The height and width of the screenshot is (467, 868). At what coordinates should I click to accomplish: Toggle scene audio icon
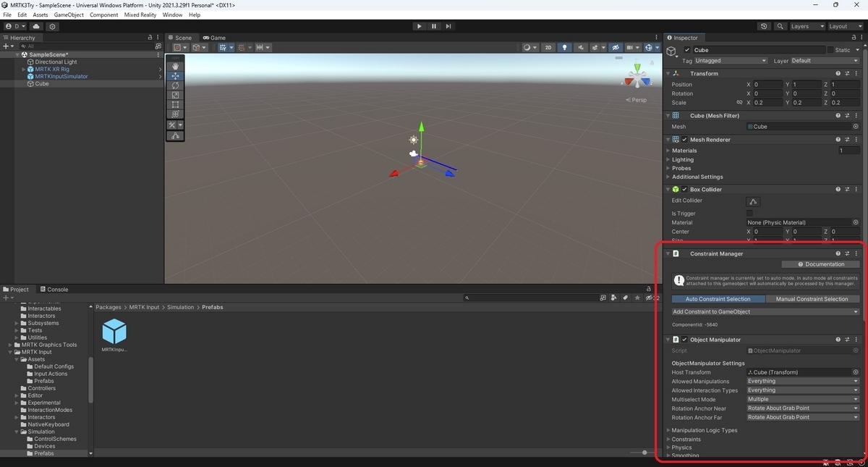pos(582,48)
